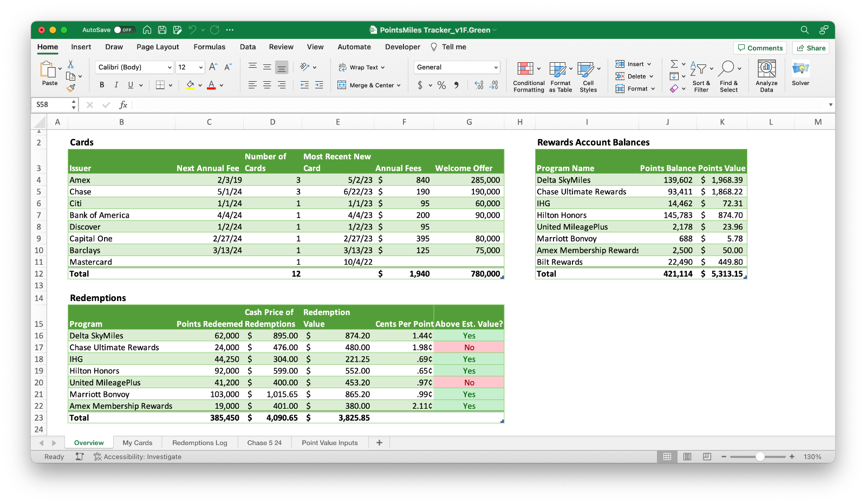Viewport: 866px width, 504px height.
Task: Click the Save icon in title bar
Action: coord(162,30)
